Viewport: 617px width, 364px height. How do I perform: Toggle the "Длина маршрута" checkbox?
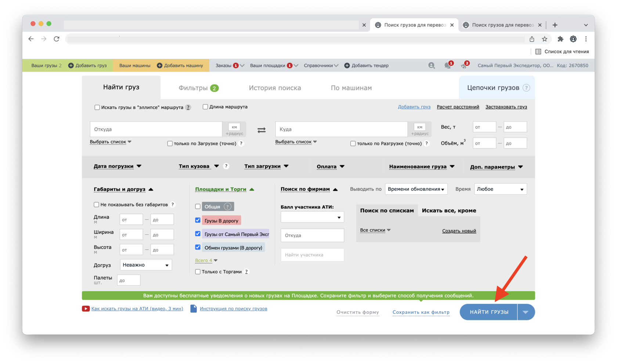coord(205,107)
